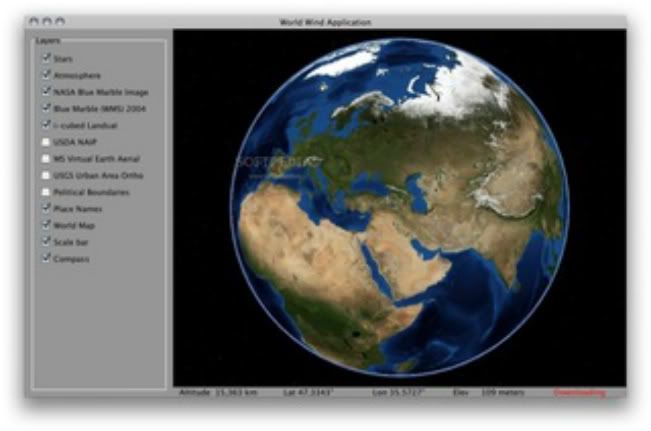The width and height of the screenshot is (651, 431).
Task: Enable the Political Boundaries layer
Action: coord(46,192)
